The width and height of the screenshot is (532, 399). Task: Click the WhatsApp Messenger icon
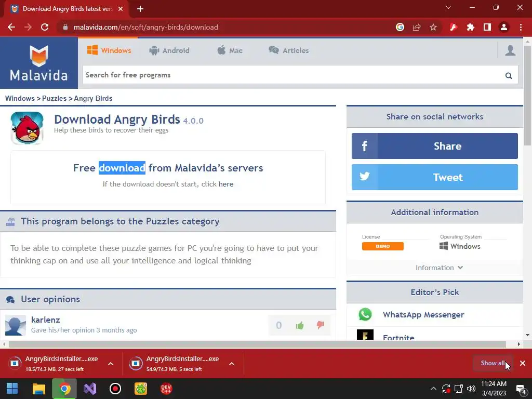(x=365, y=314)
